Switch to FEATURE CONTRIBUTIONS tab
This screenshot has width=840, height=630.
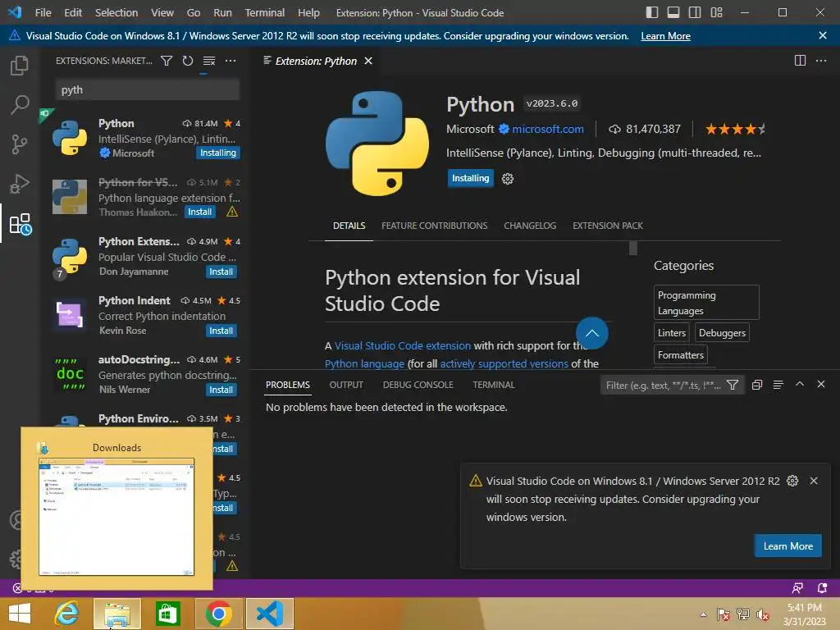pos(435,226)
